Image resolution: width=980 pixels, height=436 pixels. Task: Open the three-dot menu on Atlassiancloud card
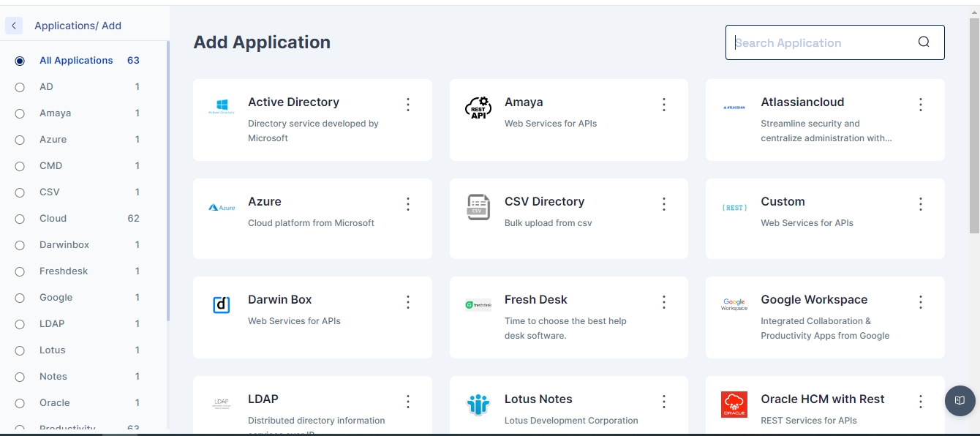[921, 105]
